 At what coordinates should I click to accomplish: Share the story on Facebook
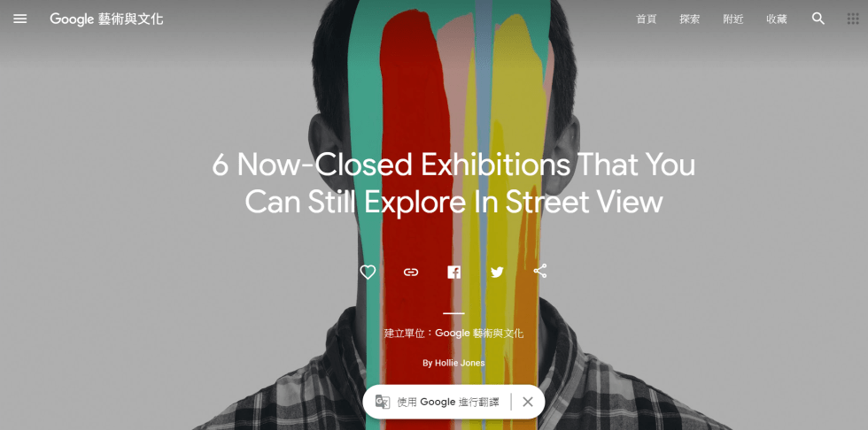[453, 272]
